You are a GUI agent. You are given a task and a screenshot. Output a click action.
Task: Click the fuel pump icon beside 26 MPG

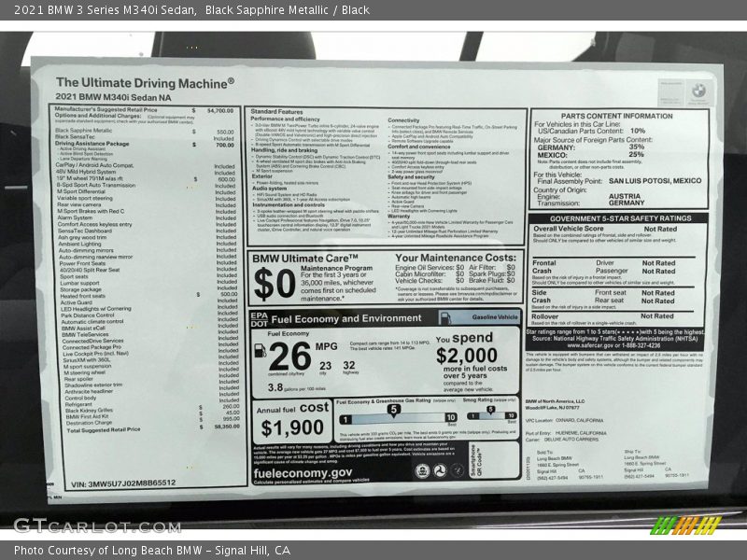[x=261, y=351]
